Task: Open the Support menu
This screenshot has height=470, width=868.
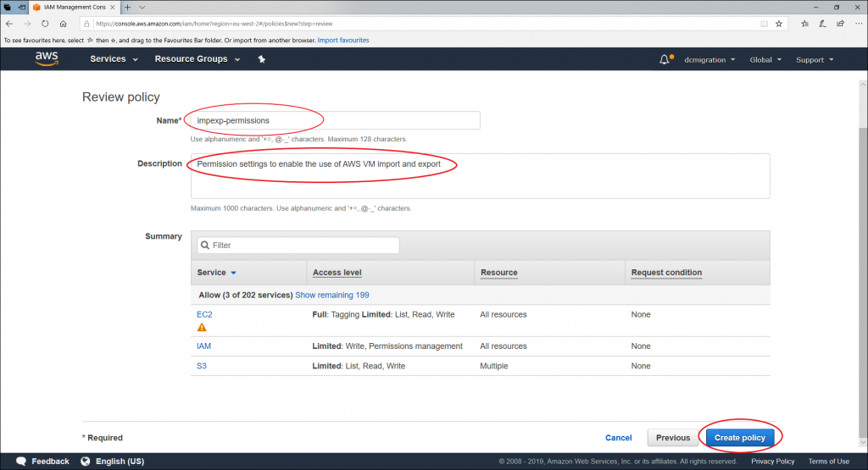Action: (814, 59)
